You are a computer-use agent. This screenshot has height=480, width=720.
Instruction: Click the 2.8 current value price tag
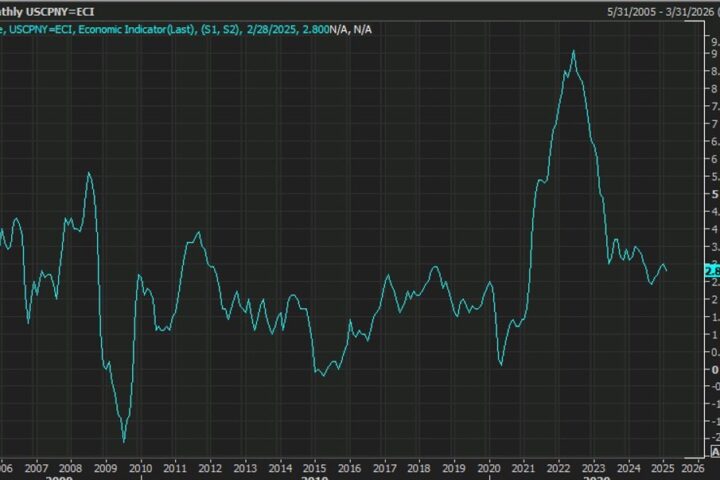[x=713, y=270]
